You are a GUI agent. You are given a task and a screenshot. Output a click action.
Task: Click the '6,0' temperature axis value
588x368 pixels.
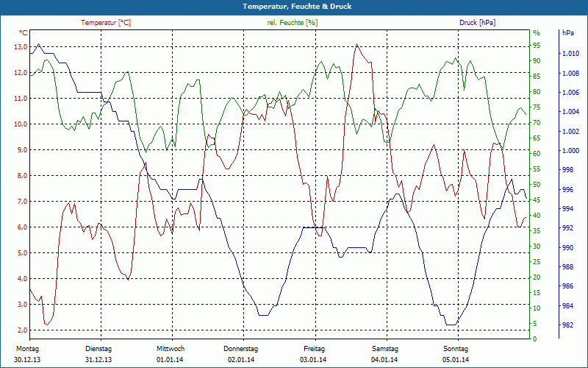click(22, 227)
